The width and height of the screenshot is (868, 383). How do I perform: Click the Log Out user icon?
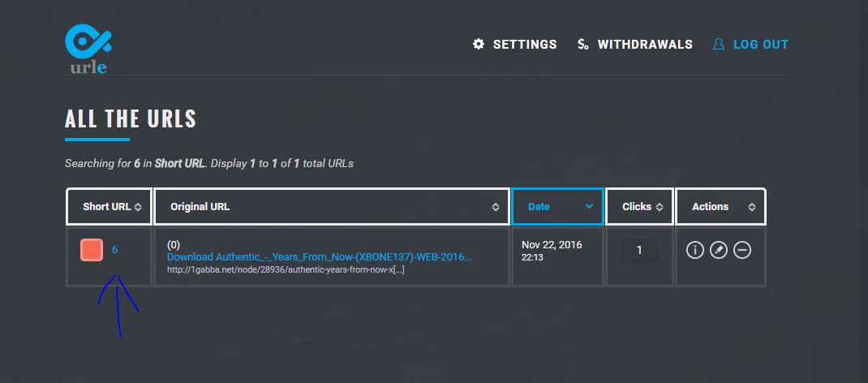(719, 45)
